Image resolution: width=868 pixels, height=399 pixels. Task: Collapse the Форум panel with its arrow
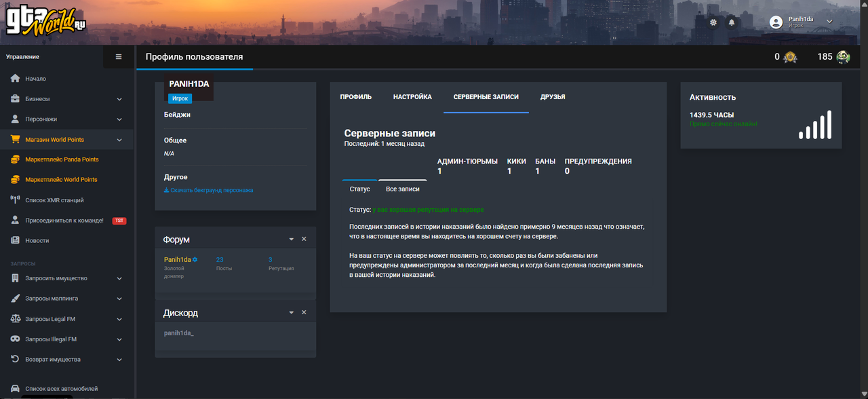[x=292, y=240]
